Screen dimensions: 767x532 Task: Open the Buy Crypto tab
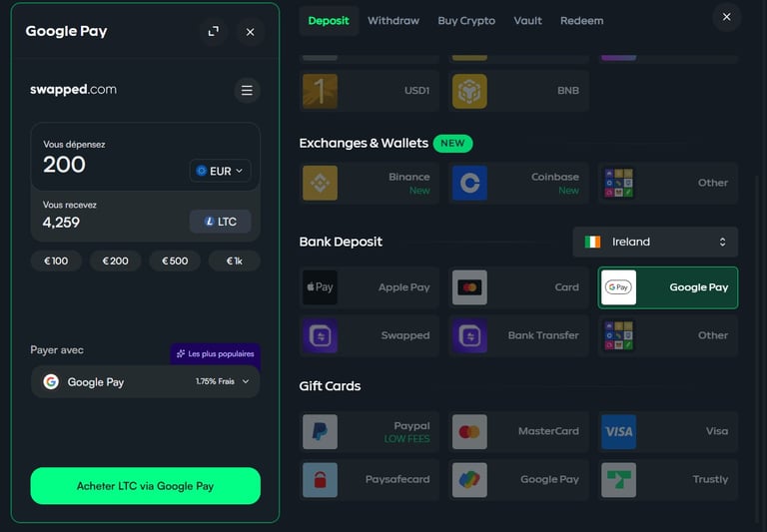point(466,21)
